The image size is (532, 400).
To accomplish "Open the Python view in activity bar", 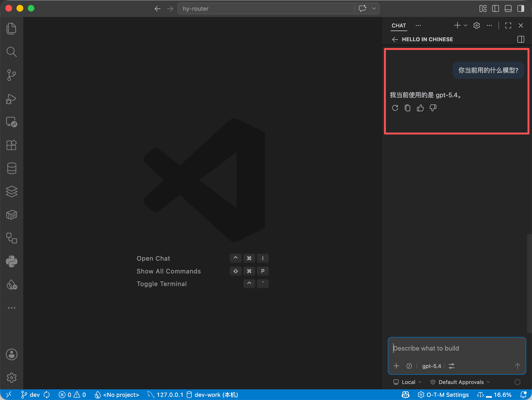I will 11,261.
